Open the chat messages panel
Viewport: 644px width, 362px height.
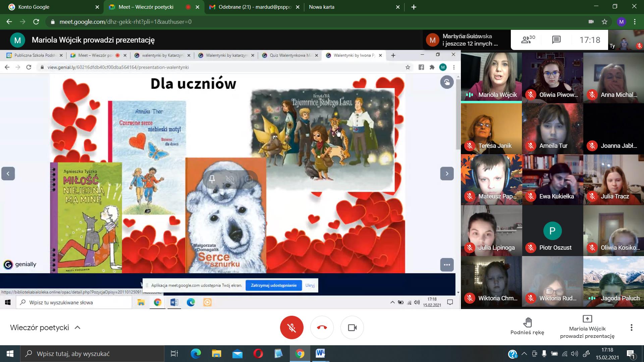click(556, 40)
